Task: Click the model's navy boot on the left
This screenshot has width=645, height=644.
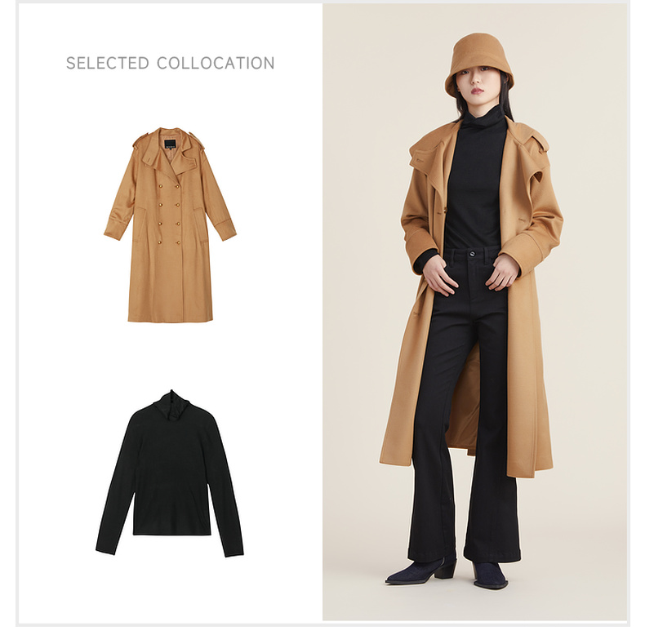Action: tap(420, 571)
